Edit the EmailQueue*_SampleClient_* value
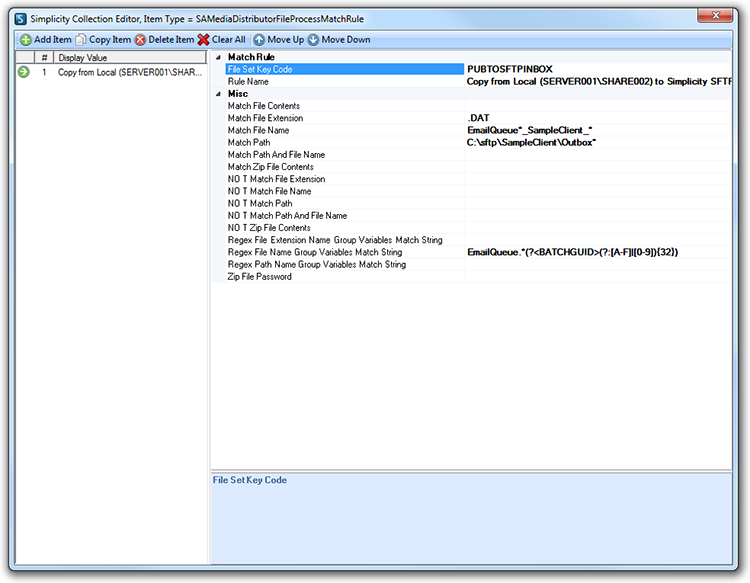 (598, 131)
